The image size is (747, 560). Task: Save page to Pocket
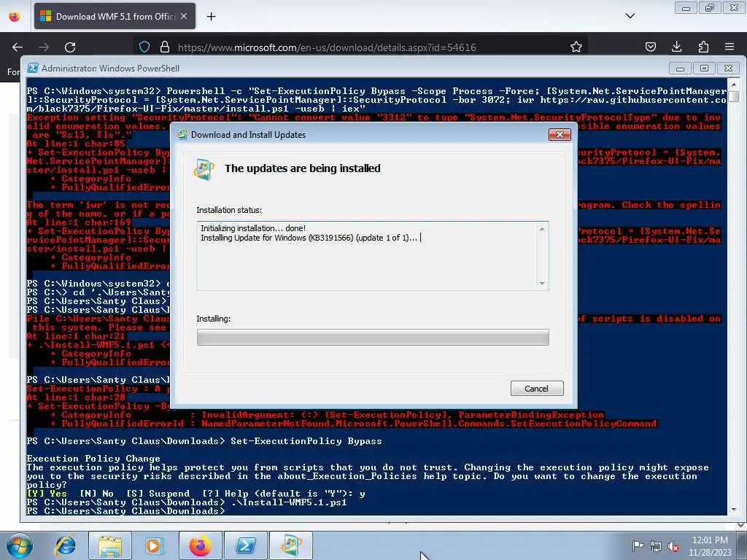tap(651, 47)
